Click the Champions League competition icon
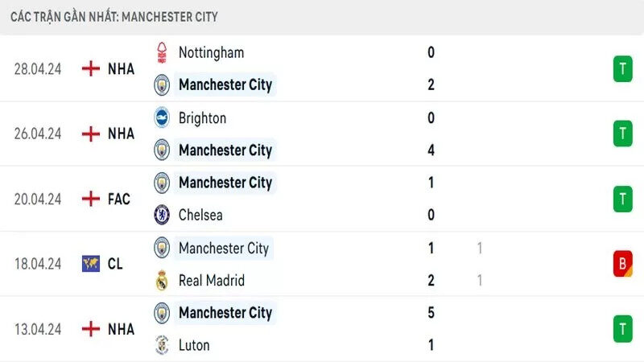 [x=91, y=264]
